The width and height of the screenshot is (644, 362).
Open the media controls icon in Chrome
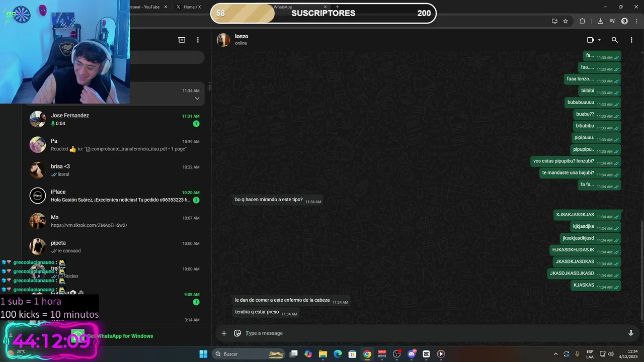click(612, 21)
